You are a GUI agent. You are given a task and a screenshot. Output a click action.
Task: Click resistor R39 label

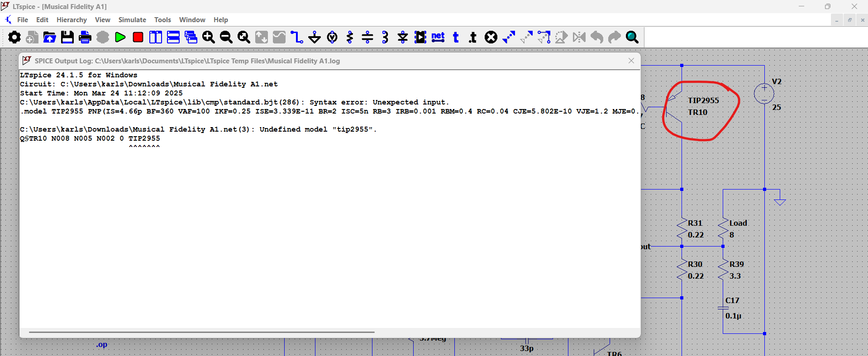tap(737, 264)
